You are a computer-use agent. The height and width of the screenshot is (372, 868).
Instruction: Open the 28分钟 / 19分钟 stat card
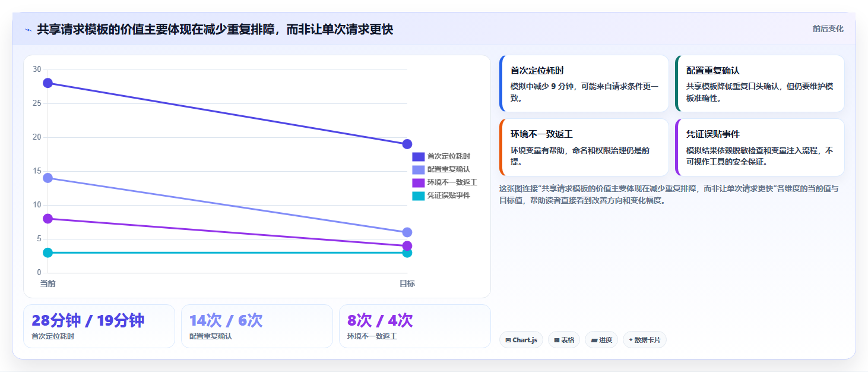click(x=99, y=326)
